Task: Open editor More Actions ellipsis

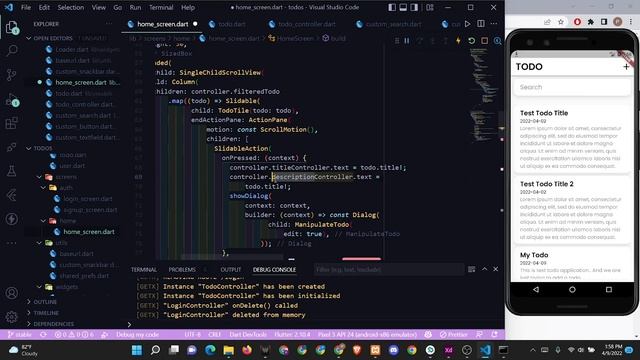Action: coord(494,24)
